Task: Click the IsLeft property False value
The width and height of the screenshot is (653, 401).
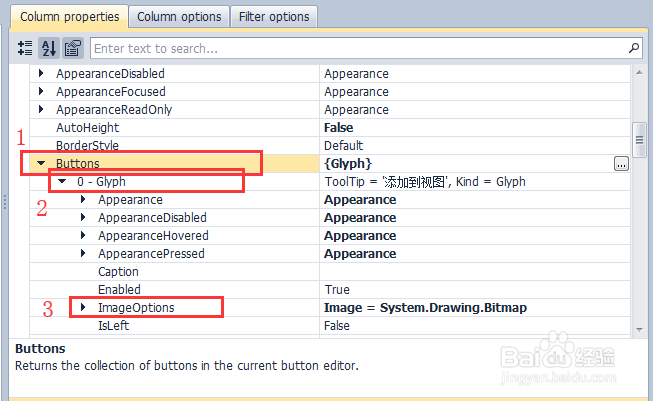Action: (337, 325)
